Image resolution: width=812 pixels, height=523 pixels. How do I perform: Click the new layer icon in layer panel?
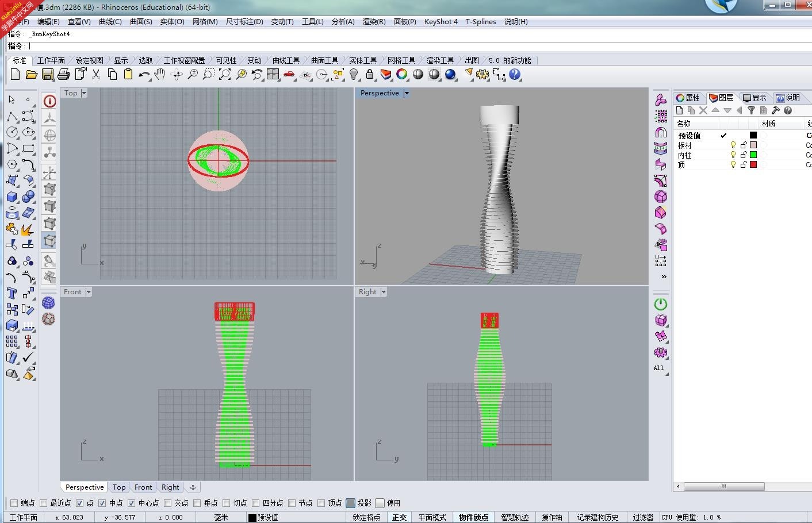pos(680,110)
